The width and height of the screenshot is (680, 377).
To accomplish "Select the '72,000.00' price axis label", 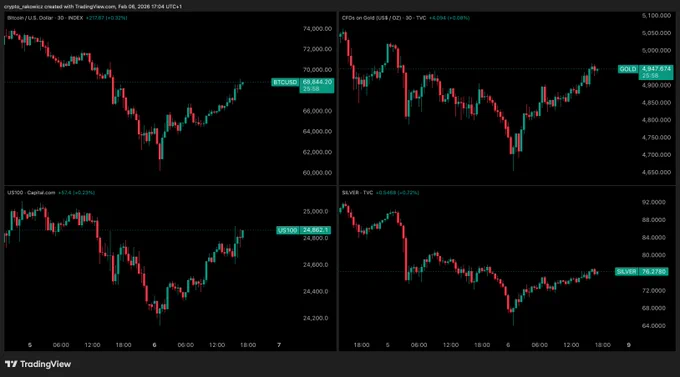I will coord(317,49).
